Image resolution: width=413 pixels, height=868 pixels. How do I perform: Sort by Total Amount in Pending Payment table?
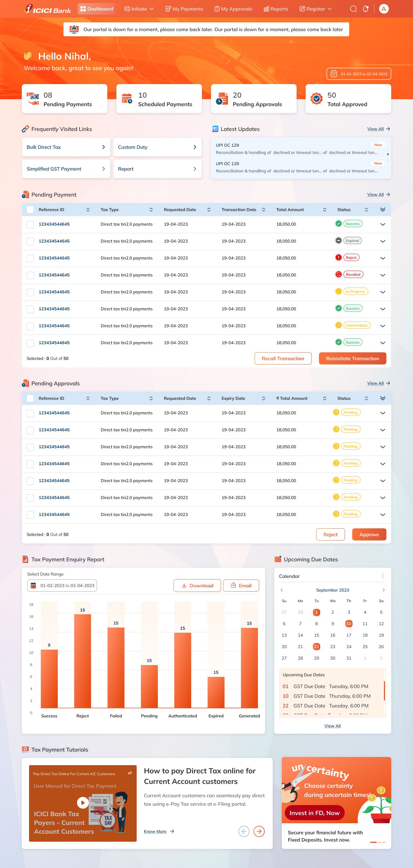[325, 210]
